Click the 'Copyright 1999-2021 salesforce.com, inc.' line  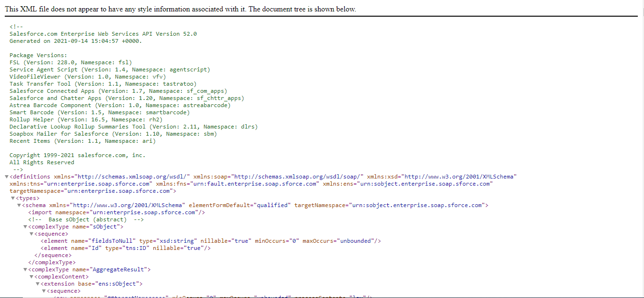click(77, 155)
